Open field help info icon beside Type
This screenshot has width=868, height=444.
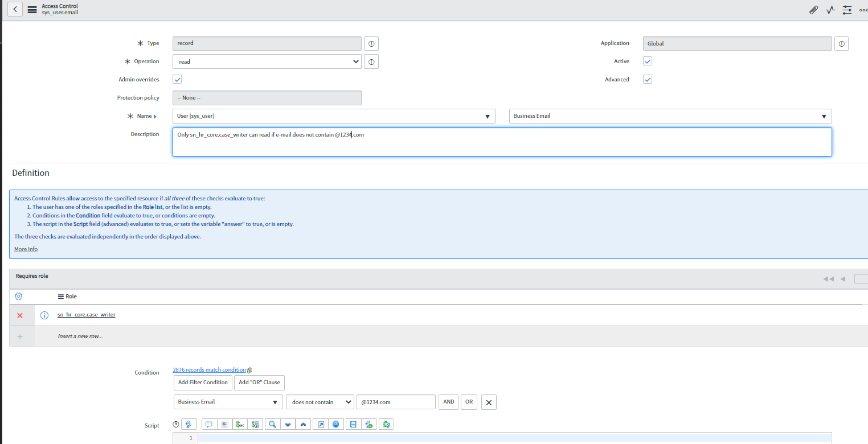(371, 43)
